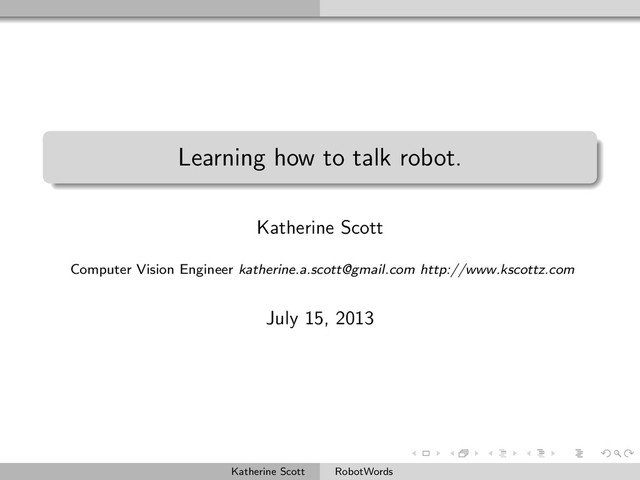Click the date 'July 15, 2013'
The height and width of the screenshot is (480, 640).
320,318
